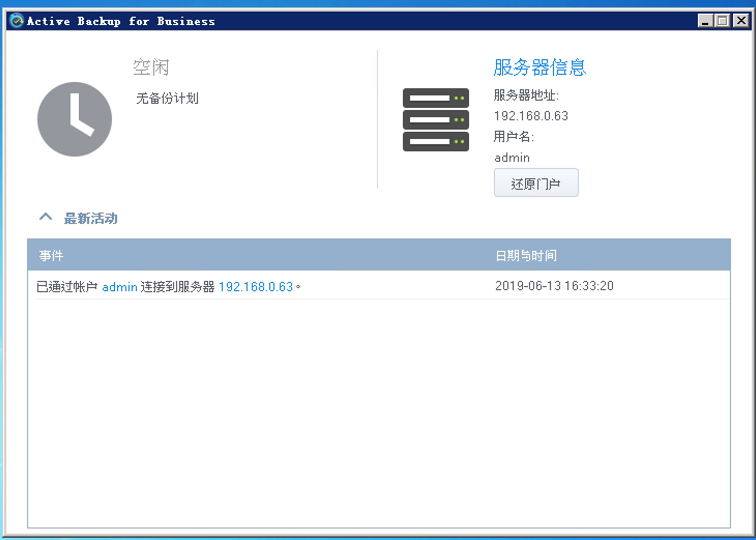Click the 用户名 label

pos(514,137)
